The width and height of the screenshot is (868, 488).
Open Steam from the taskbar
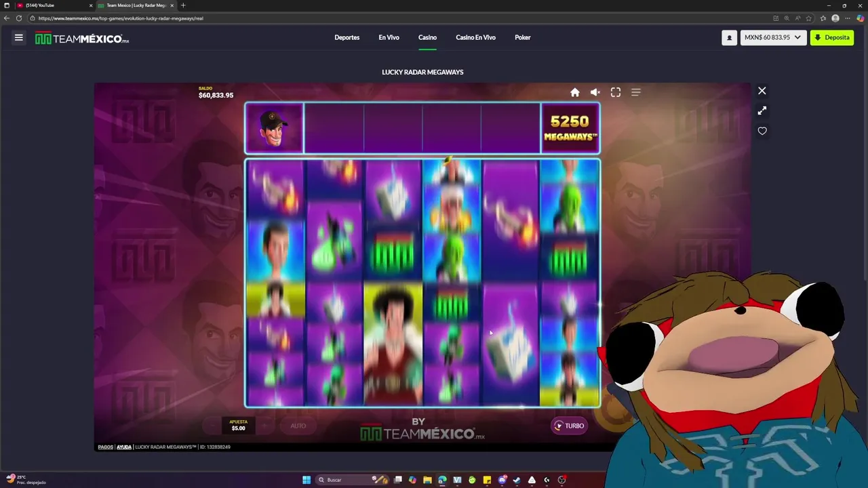pyautogui.click(x=517, y=480)
